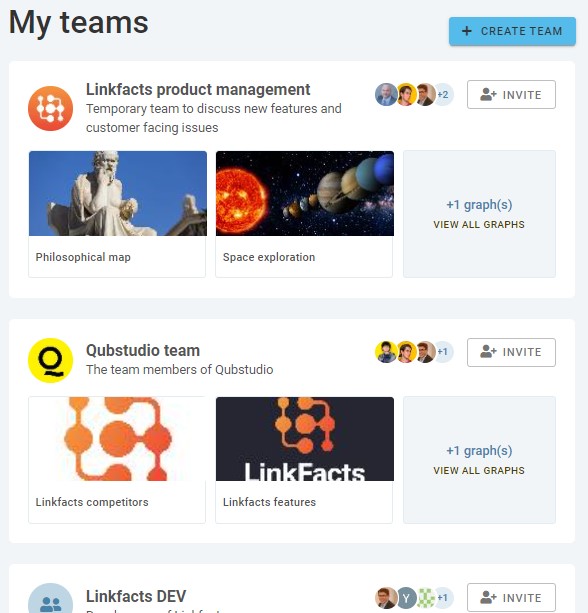Click the Linkfacts DEV group avatar icon

click(50, 599)
